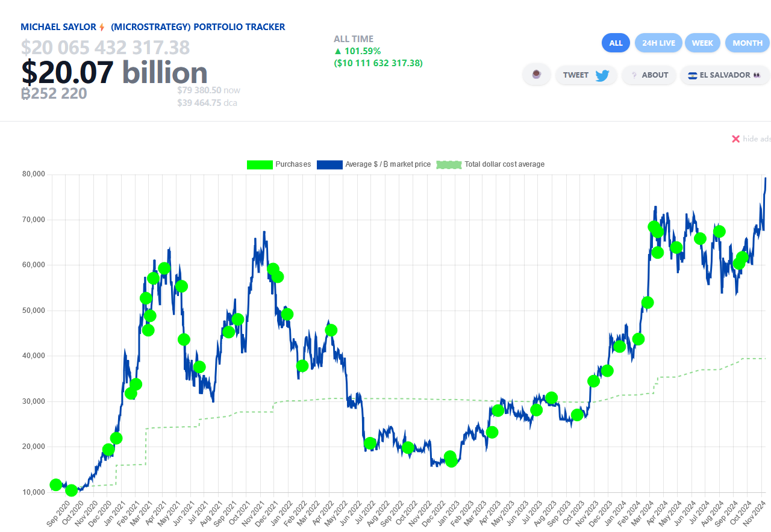Click the purchase dot above Aug 2024
771x532 pixels.
tap(719, 231)
